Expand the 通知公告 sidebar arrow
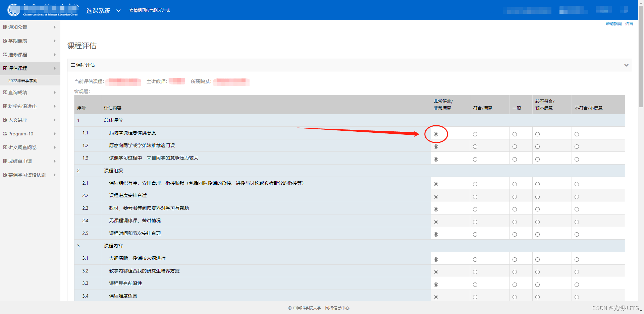 pos(55,27)
